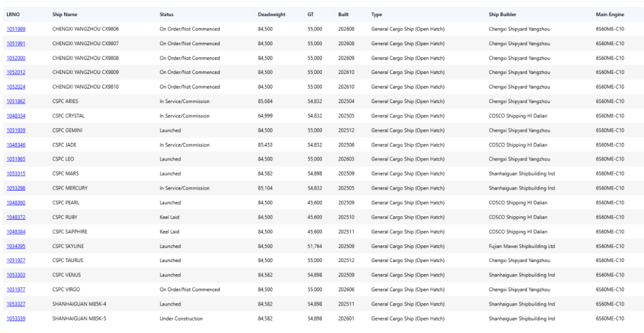Open LRNO link 1052024
The image size is (644, 333).
point(16,87)
